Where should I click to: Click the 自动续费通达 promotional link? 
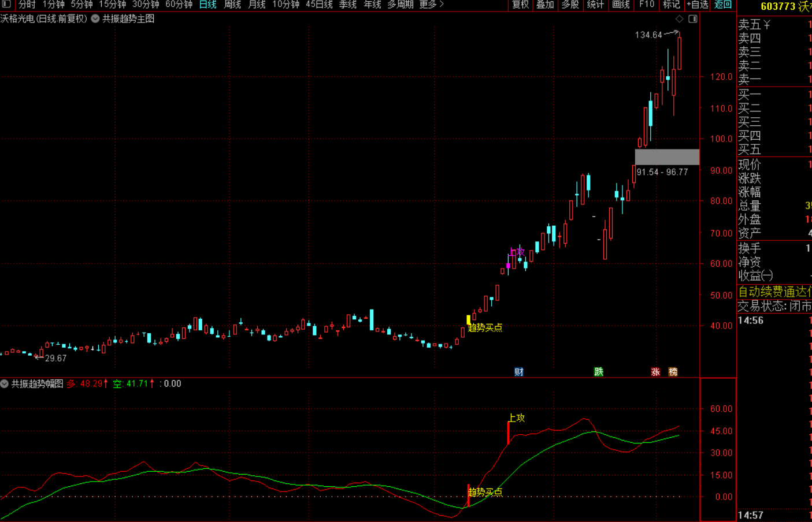click(x=774, y=292)
